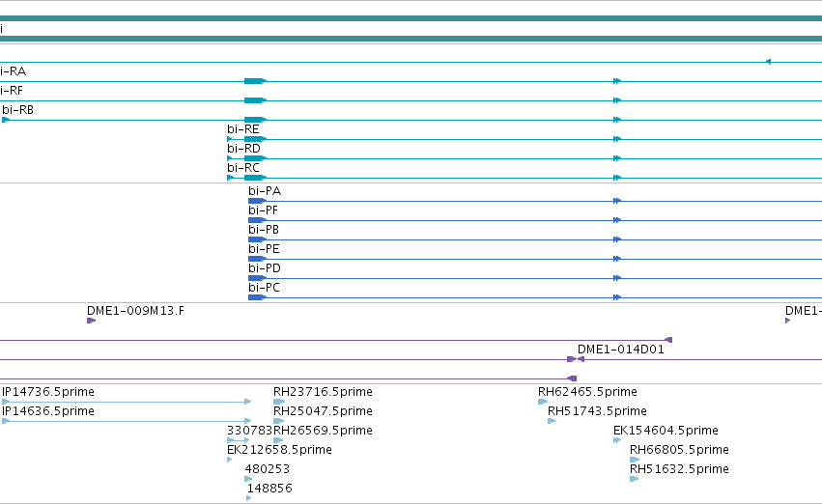Viewport: 822px width, 504px height.
Task: Click the bi-PB protein track label
Action: pyautogui.click(x=264, y=230)
